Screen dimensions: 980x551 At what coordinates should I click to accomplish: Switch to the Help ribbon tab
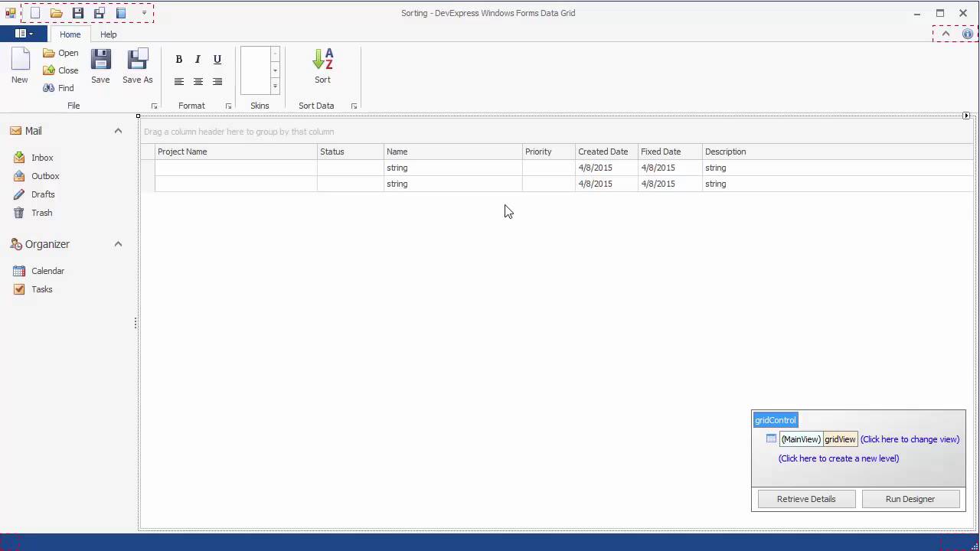[109, 34]
